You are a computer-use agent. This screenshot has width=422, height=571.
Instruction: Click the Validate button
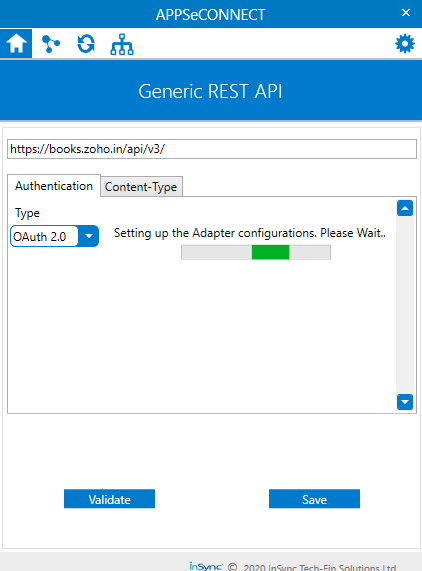click(x=110, y=499)
